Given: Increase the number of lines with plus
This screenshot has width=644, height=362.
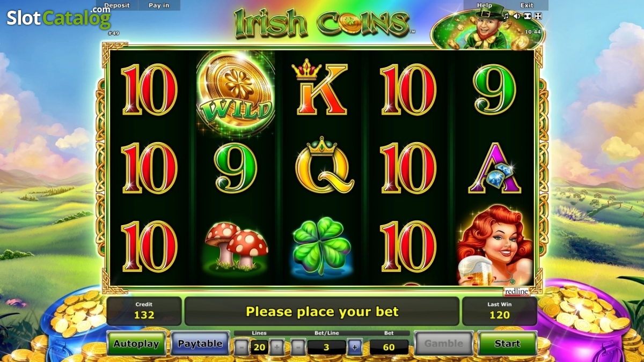Looking at the screenshot, I should (277, 347).
